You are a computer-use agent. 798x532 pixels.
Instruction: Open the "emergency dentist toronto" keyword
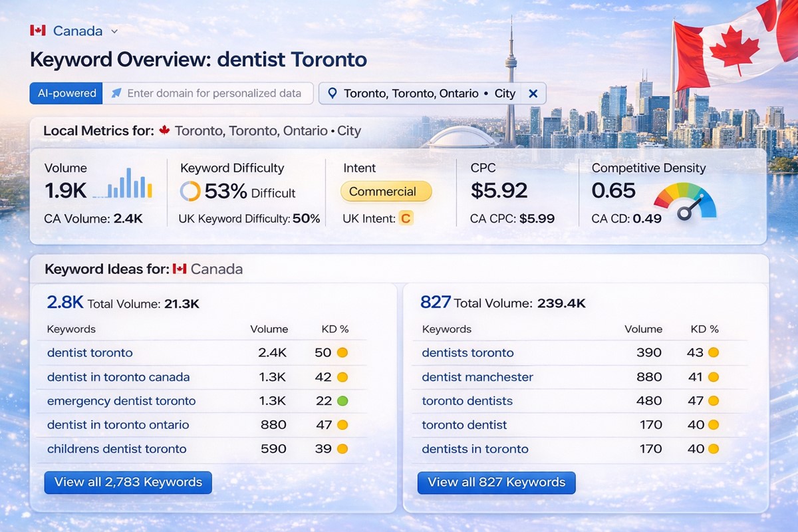[121, 401]
